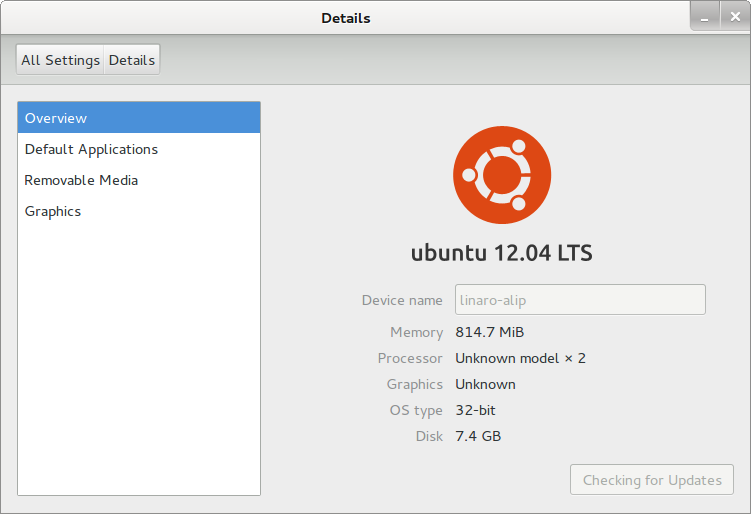Click the Graphics label beside Unknown
Viewport: 751px width, 514px height.
(414, 385)
